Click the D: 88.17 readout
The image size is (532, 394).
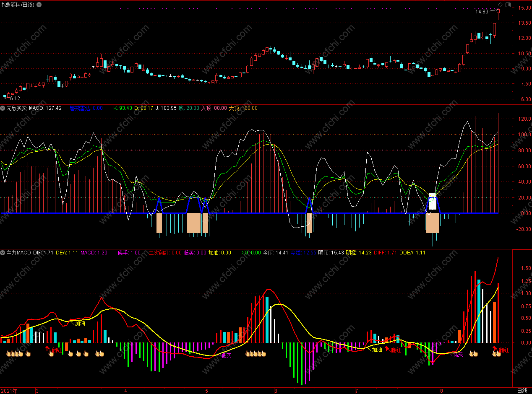(x=144, y=108)
